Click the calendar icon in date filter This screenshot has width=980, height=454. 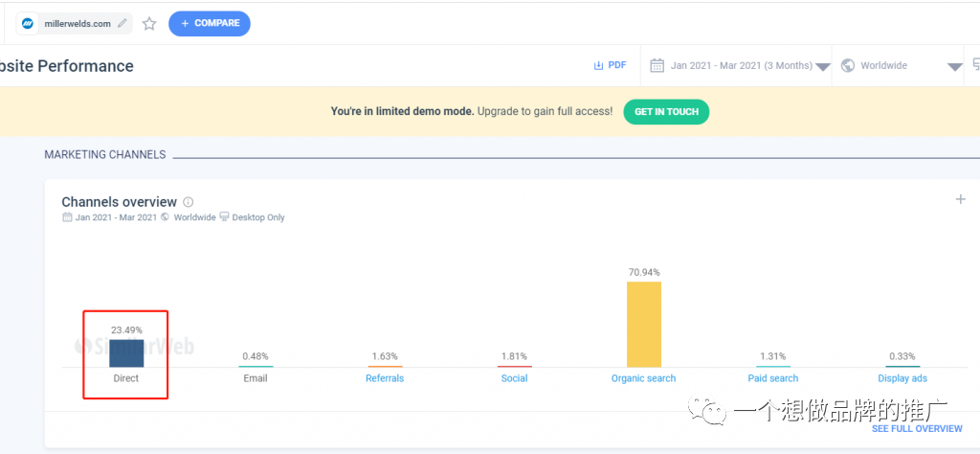click(657, 66)
